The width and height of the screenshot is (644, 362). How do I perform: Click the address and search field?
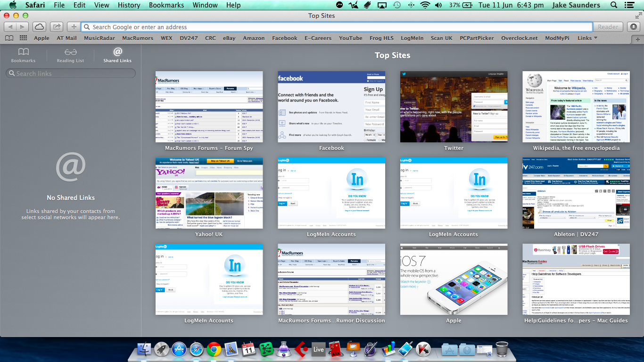coord(337,27)
